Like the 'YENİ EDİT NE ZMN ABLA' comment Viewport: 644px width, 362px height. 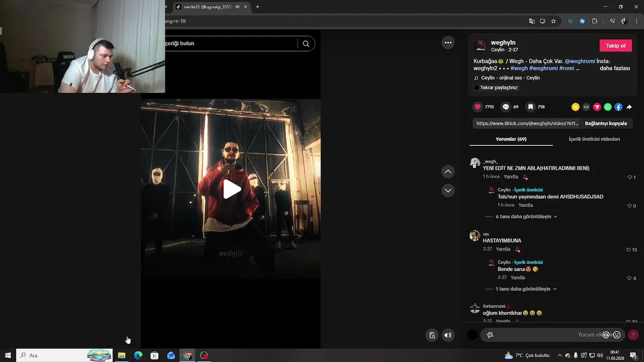tap(629, 177)
